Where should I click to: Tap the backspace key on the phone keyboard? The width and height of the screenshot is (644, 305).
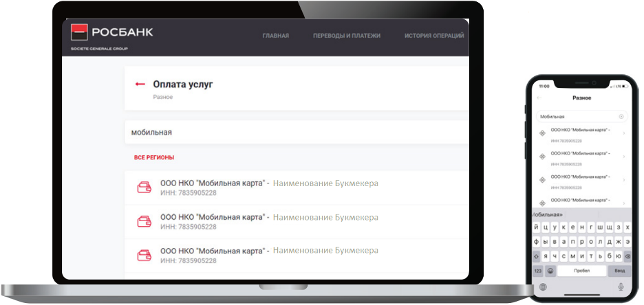627,257
